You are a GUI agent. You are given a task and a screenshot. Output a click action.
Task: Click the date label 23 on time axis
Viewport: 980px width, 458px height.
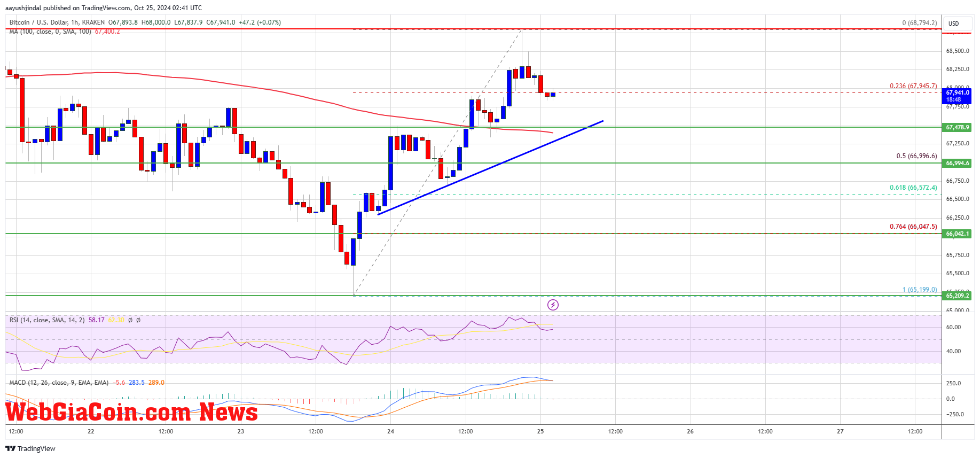tap(240, 431)
